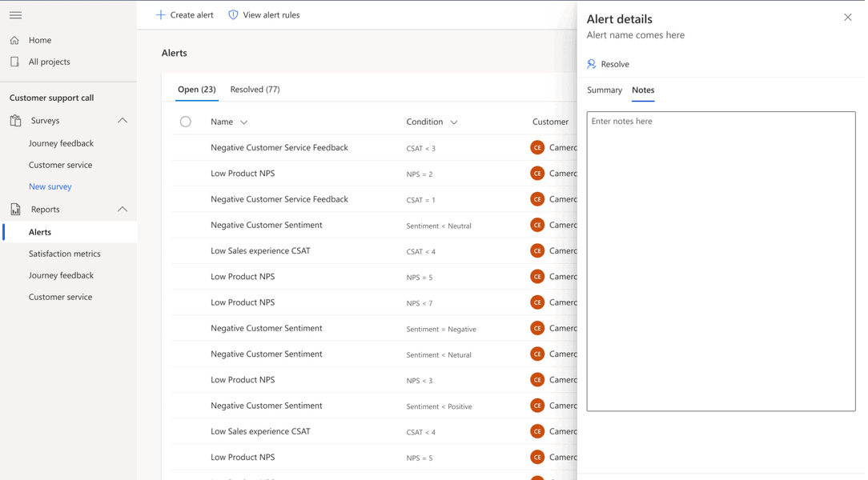This screenshot has height=480, width=868.
Task: Toggle the select-all circle in table header
Action: [186, 122]
